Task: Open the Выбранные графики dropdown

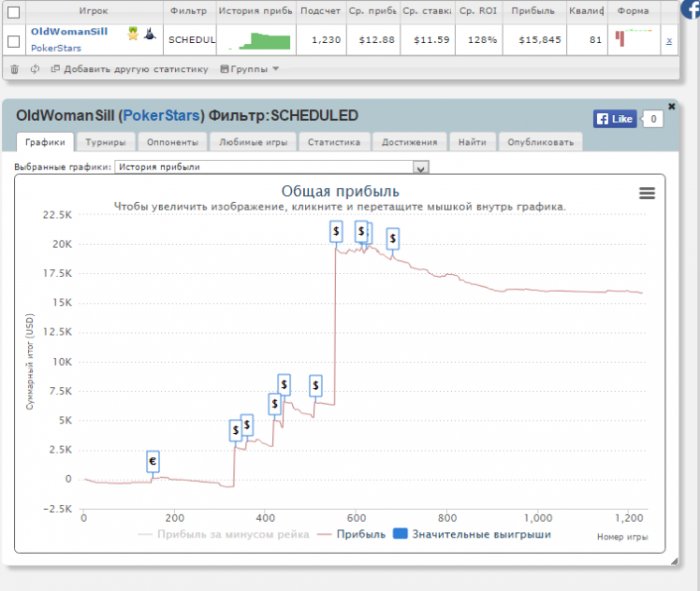Action: pos(421,167)
